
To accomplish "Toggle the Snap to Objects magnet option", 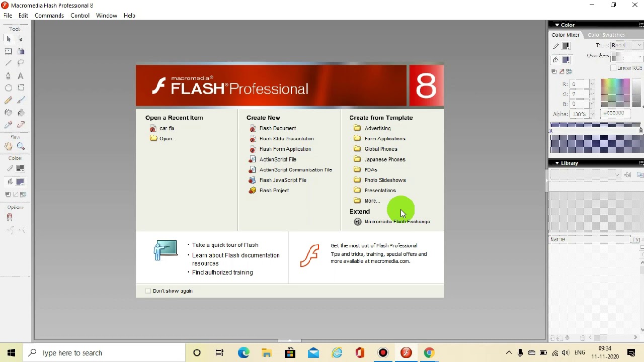I will click(x=9, y=217).
